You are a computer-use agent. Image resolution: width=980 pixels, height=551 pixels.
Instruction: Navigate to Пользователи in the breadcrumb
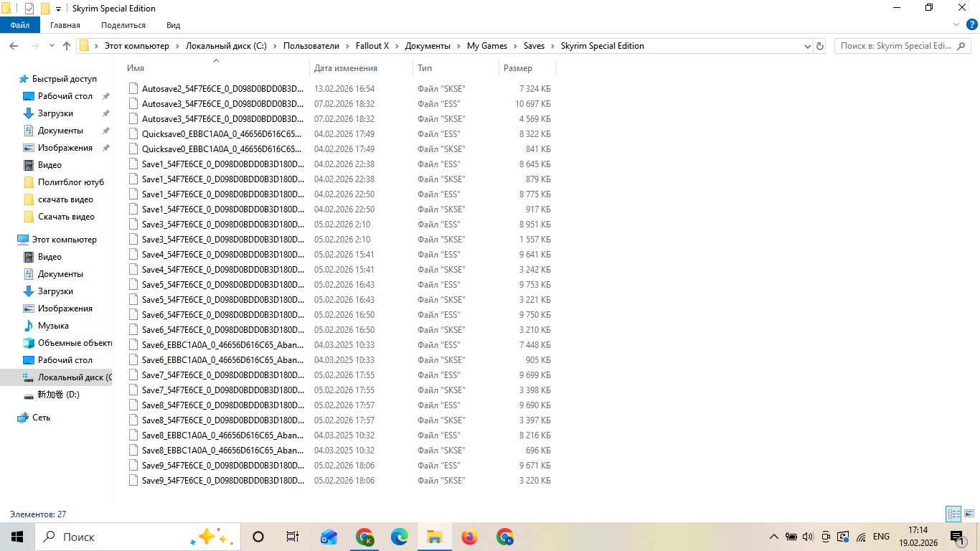[311, 46]
